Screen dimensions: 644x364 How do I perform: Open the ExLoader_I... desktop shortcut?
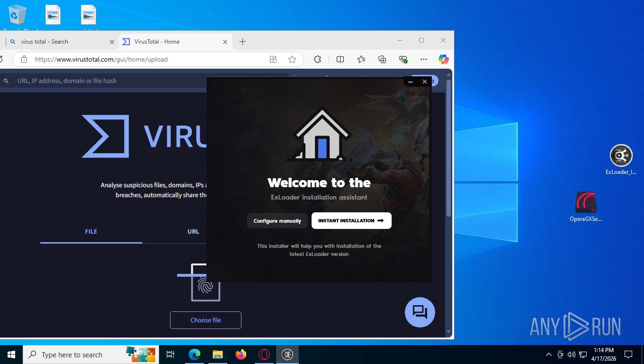621,160
